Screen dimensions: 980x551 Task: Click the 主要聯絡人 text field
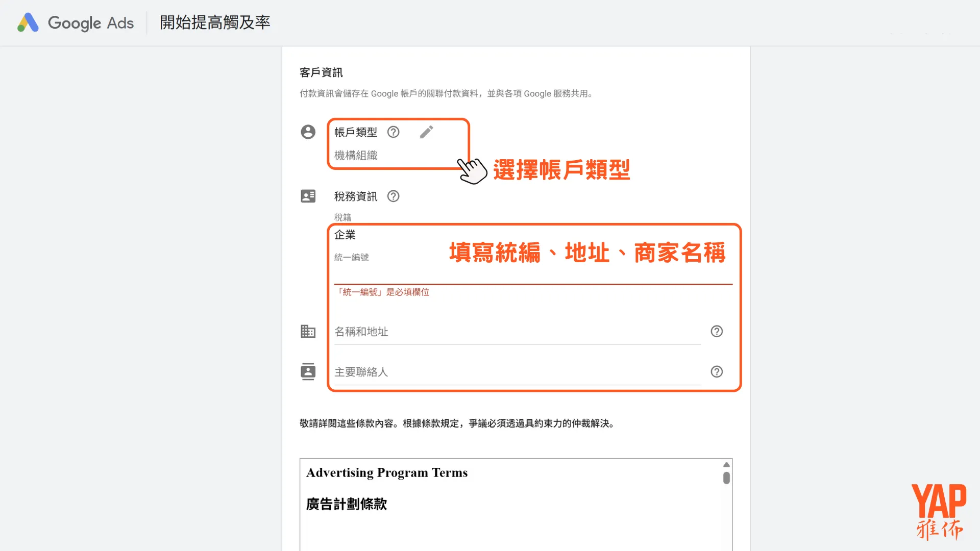(x=459, y=371)
